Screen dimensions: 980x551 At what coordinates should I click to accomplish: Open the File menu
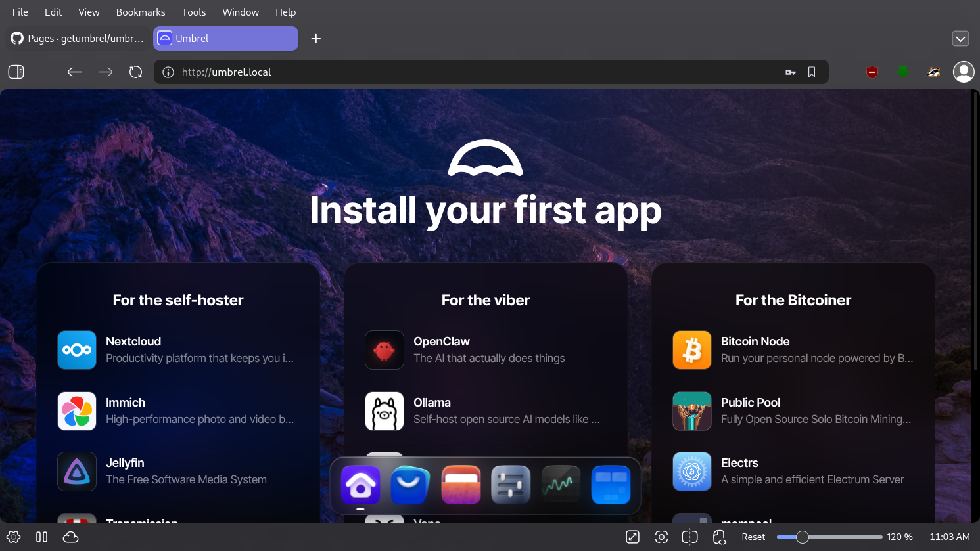pyautogui.click(x=20, y=12)
